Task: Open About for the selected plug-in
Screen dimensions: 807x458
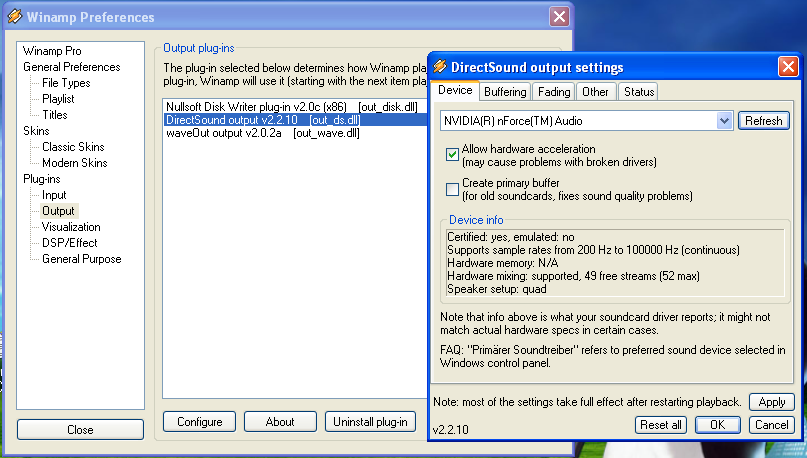Action: (280, 422)
